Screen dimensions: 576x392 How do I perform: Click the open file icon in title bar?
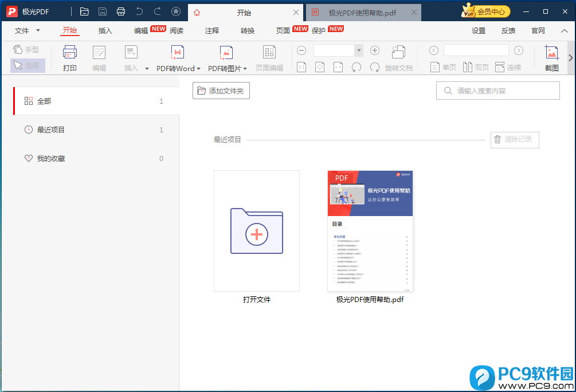click(x=84, y=12)
